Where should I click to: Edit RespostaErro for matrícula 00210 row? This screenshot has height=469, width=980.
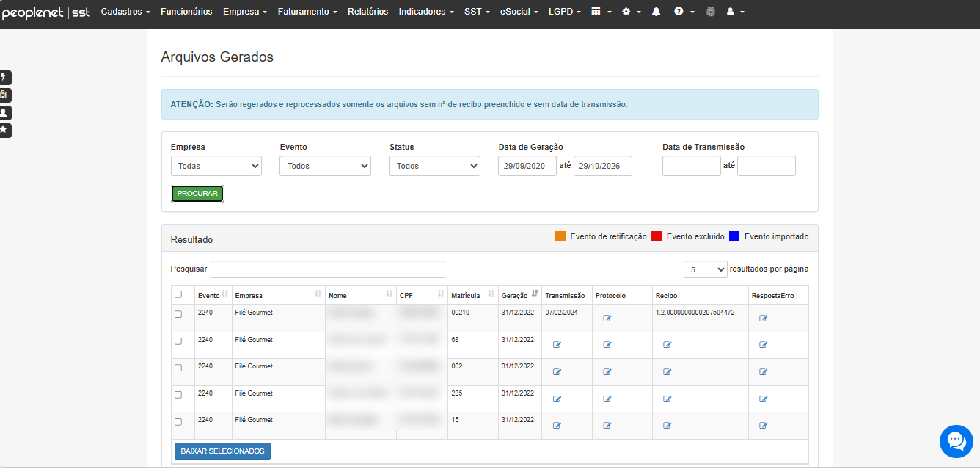763,319
